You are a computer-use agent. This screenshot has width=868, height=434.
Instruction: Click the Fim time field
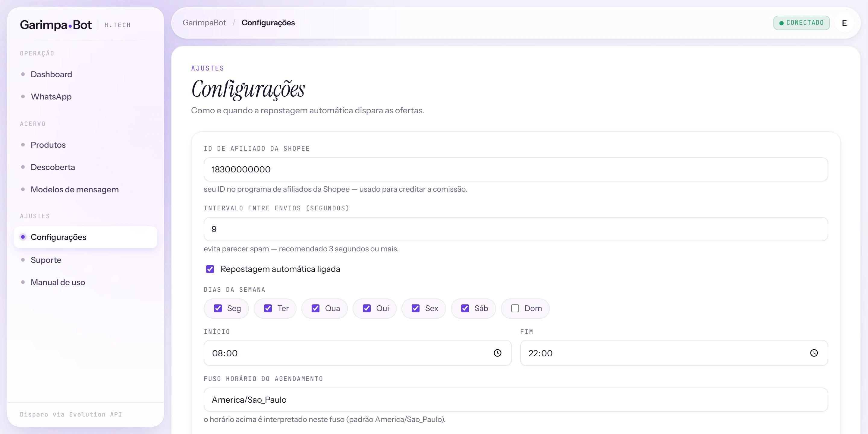(x=674, y=353)
